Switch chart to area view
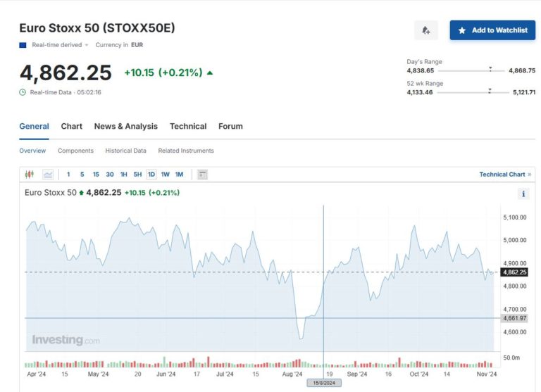This screenshot has height=392, width=541. pyautogui.click(x=48, y=175)
